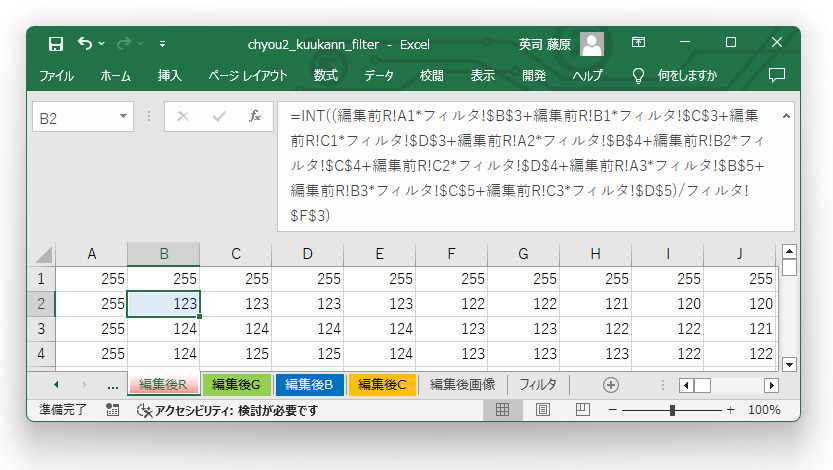Open Ribbon Display Options icon
The height and width of the screenshot is (470, 833).
[x=638, y=44]
